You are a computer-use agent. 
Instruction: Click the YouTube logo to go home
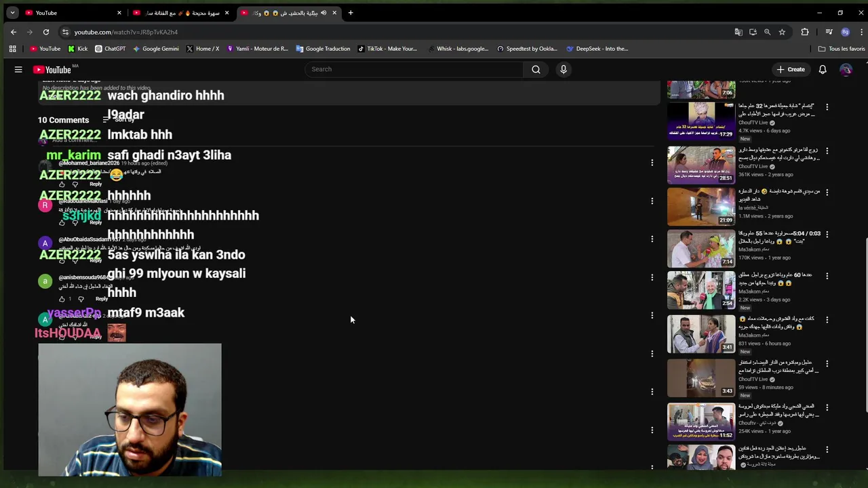click(x=53, y=69)
